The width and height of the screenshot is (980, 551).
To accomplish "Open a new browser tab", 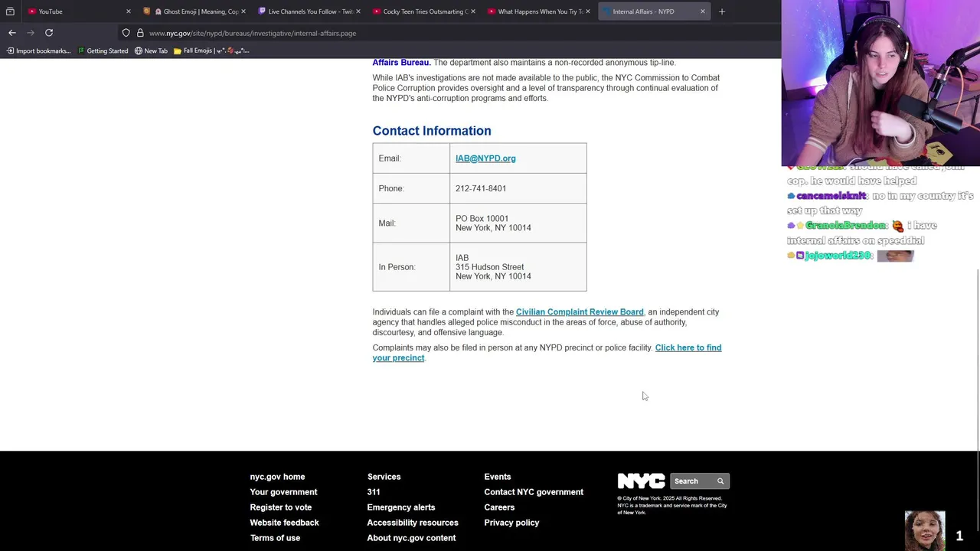I will [x=721, y=11].
